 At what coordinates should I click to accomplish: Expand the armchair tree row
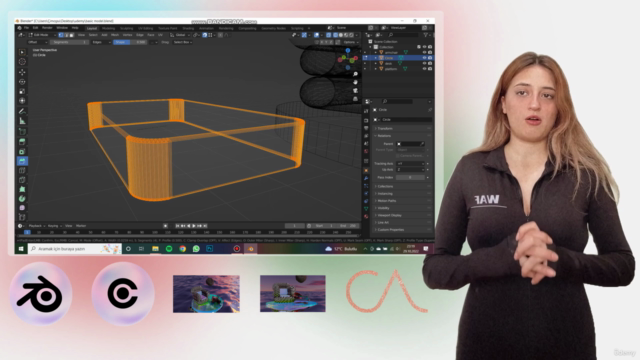376,52
